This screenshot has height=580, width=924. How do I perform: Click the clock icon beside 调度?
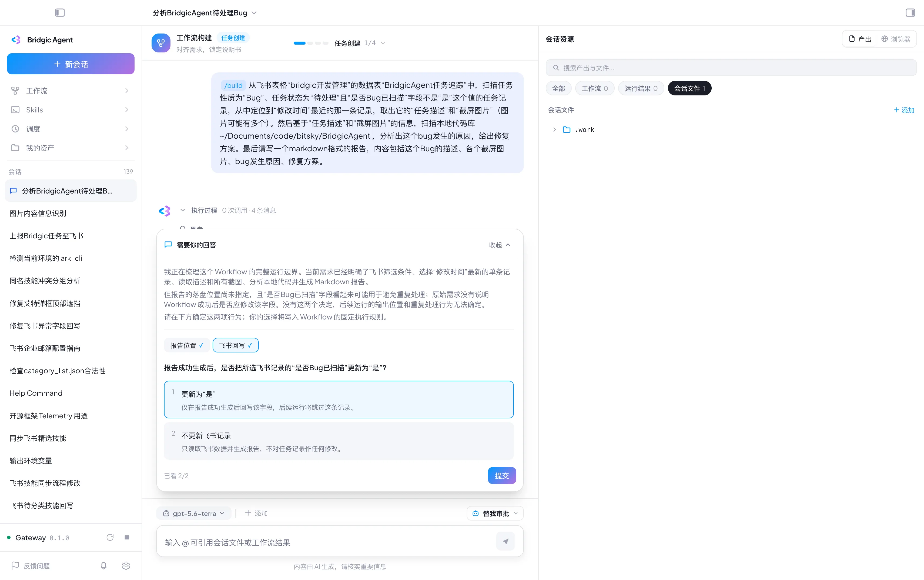(x=15, y=128)
